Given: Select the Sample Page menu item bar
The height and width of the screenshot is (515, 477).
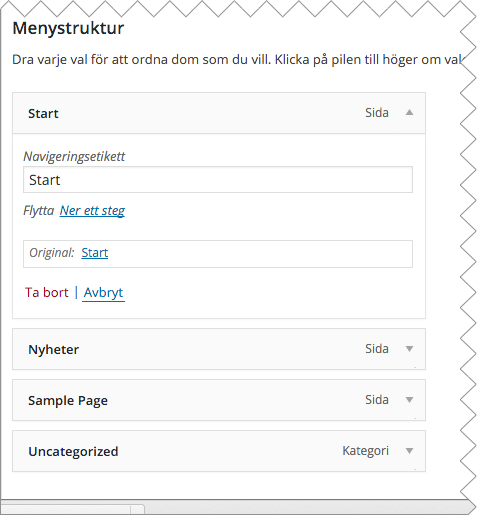Looking at the screenshot, I should pos(219,400).
